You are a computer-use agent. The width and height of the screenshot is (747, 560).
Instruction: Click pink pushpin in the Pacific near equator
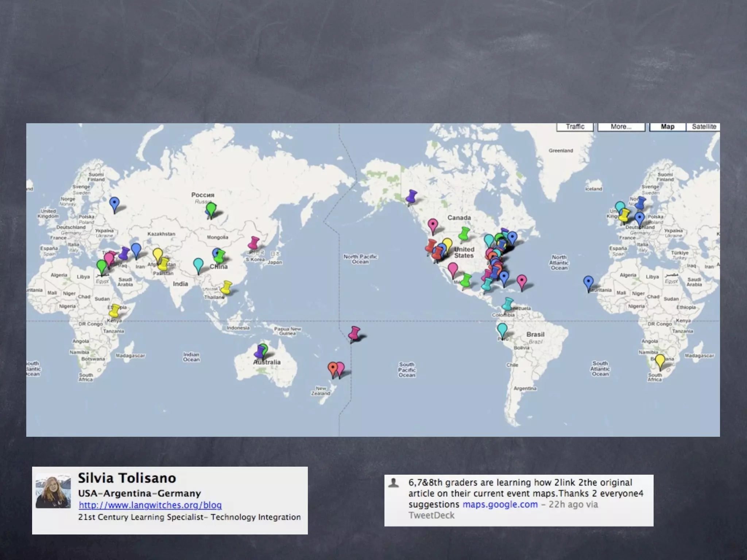pos(354,333)
